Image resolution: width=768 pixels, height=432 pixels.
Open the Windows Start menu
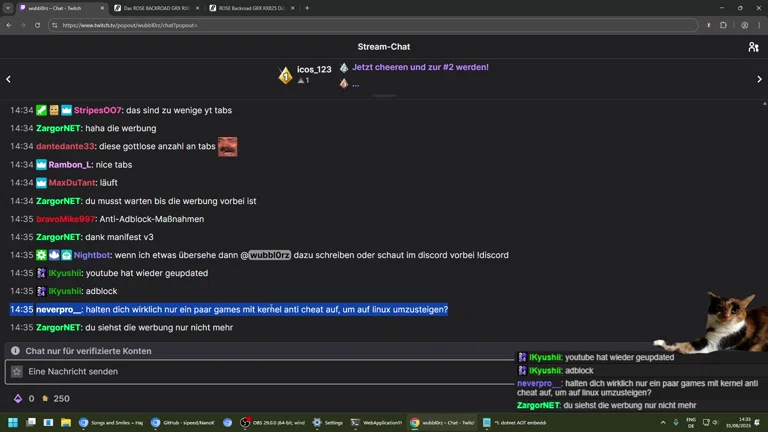tap(12, 422)
